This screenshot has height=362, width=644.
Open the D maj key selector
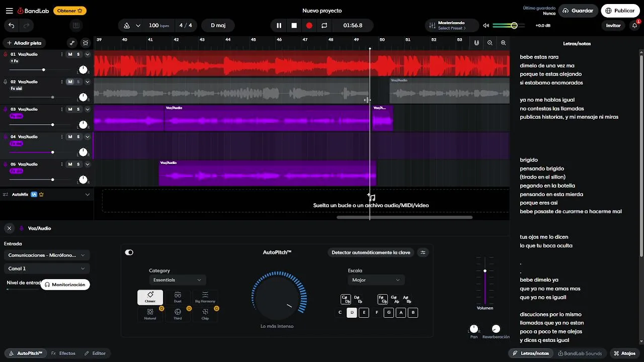[x=218, y=25]
